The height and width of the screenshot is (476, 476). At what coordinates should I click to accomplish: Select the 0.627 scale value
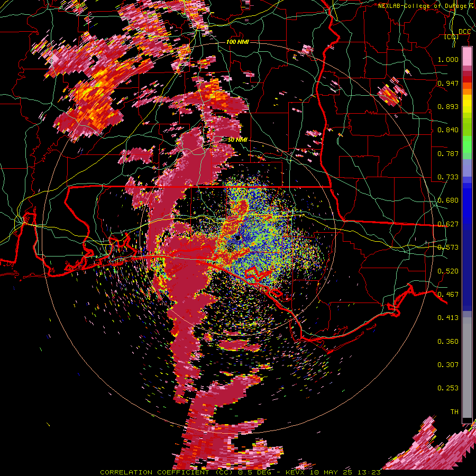tap(448, 224)
